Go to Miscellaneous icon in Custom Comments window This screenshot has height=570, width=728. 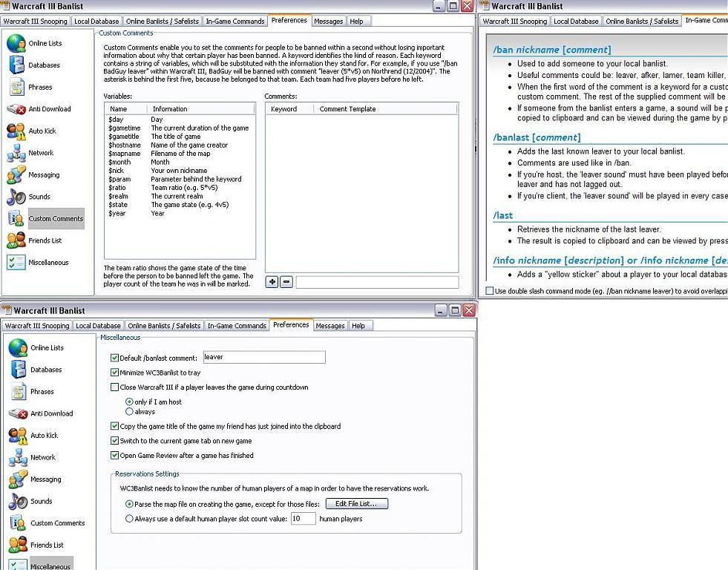16,262
